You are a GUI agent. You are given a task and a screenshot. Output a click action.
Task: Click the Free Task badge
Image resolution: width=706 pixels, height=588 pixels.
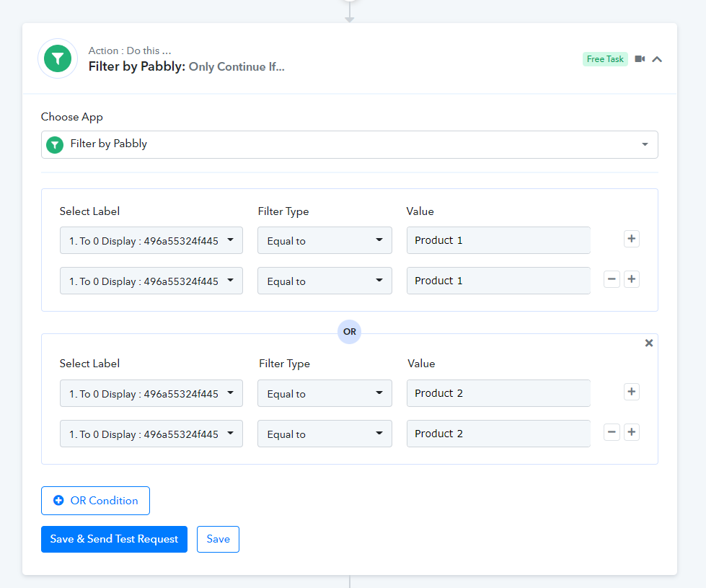605,59
